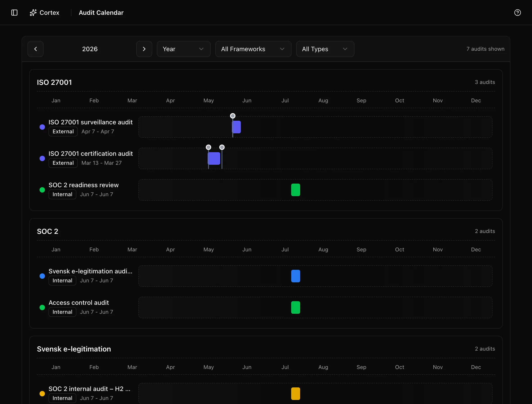The height and width of the screenshot is (404, 532).
Task: Select ISO 27001 surveillance audit row title
Action: (x=91, y=122)
